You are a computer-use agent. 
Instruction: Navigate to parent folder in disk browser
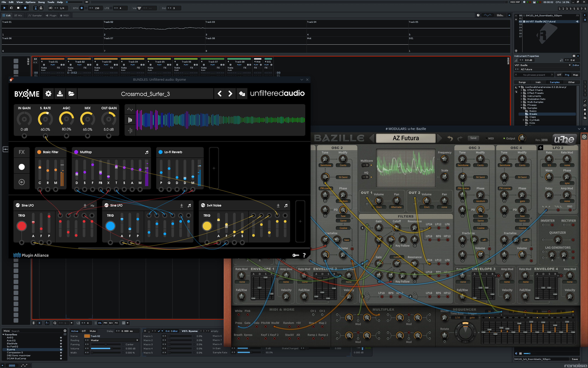(516, 87)
